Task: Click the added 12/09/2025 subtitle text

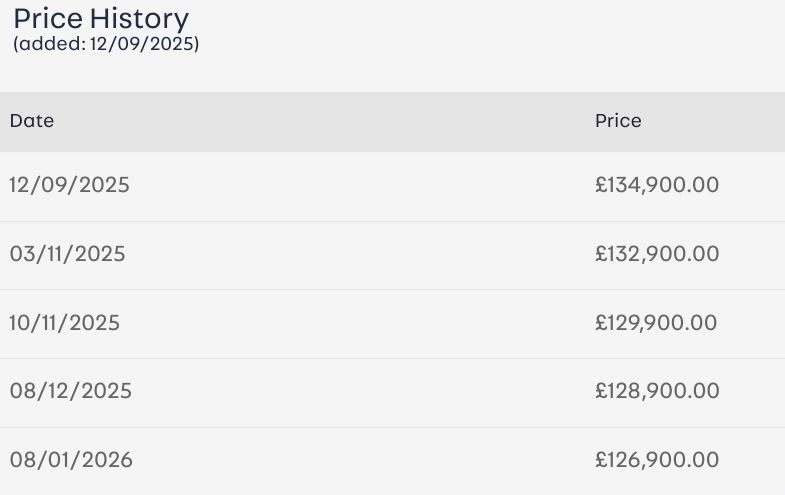Action: point(106,44)
